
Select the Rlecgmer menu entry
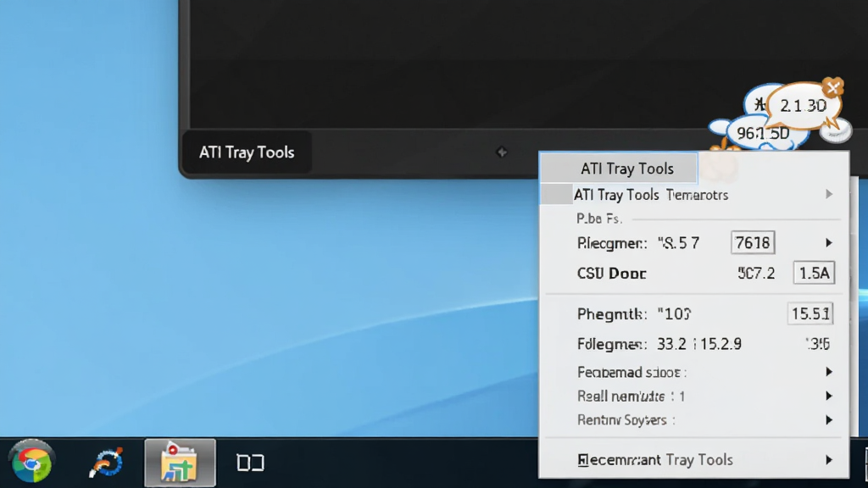click(694, 243)
